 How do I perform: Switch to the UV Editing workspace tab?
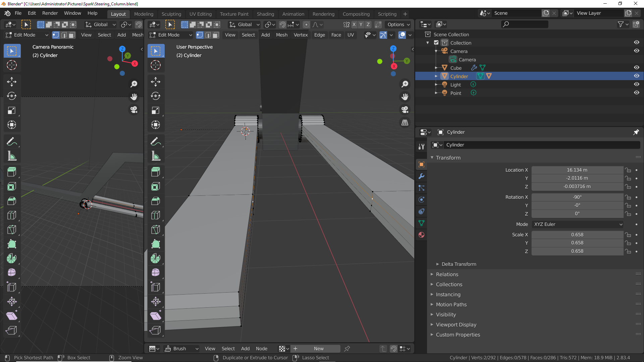(x=201, y=14)
